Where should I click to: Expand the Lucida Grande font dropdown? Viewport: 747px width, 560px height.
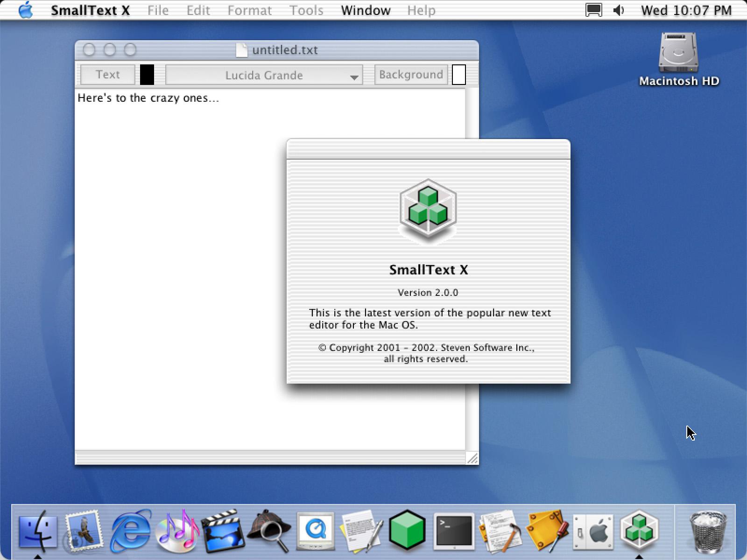(x=264, y=75)
